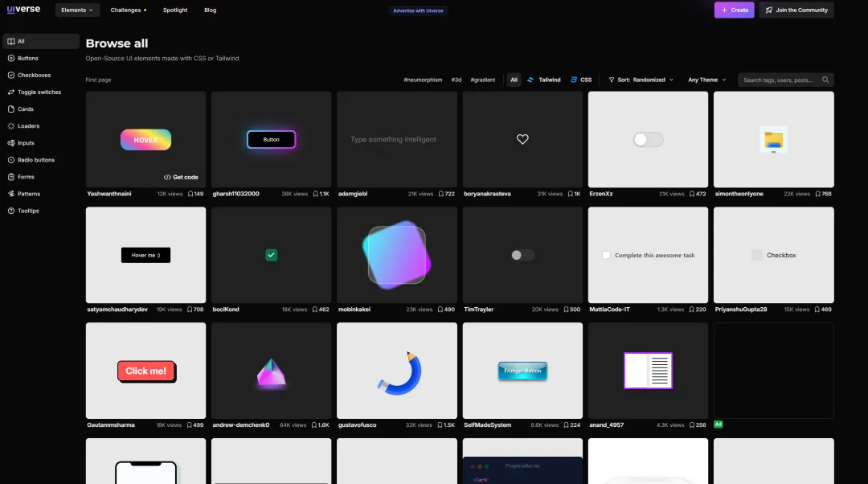Screen dimensions: 868x484
Task: Click the Cards sidebar icon
Action: coord(11,109)
